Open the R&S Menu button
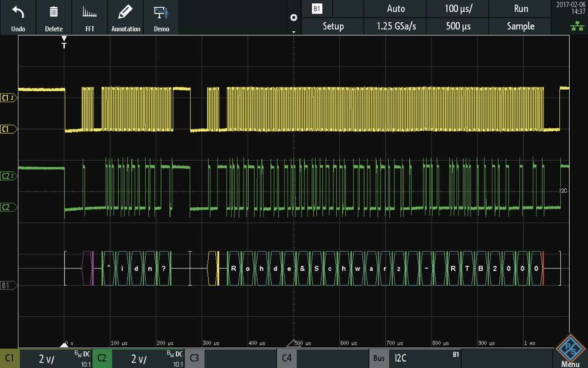 570,352
